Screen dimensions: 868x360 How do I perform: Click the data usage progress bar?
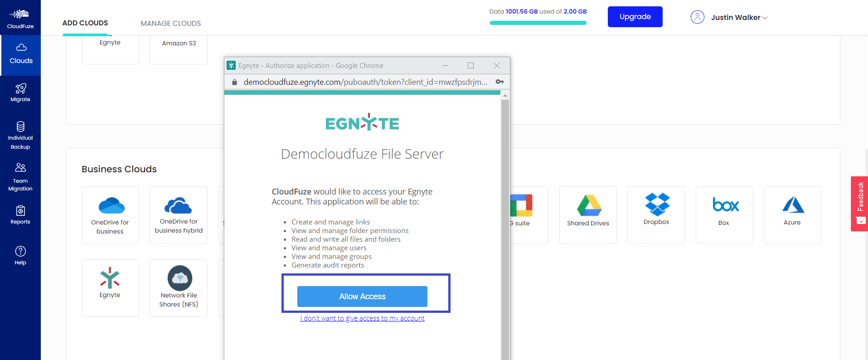tap(538, 23)
